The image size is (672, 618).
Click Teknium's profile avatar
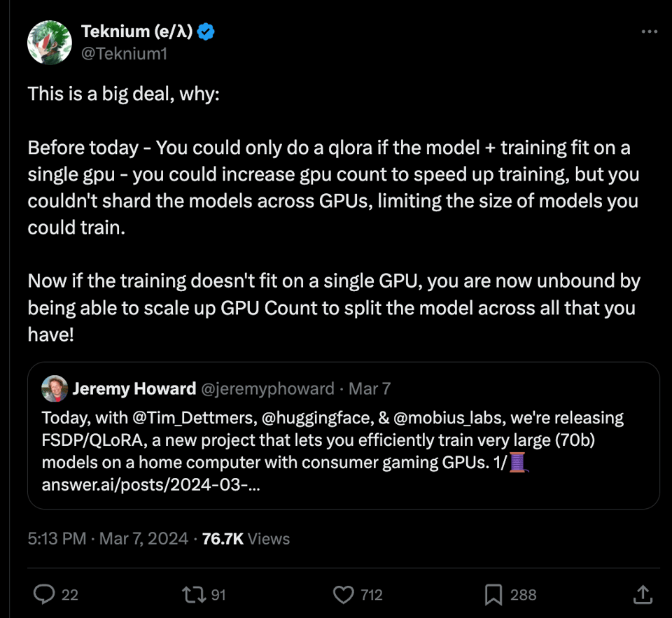tap(50, 43)
